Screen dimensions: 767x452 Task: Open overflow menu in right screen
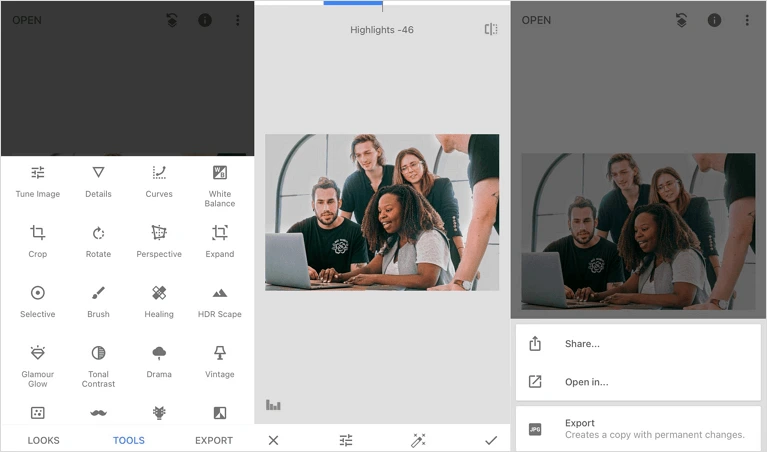[747, 20]
